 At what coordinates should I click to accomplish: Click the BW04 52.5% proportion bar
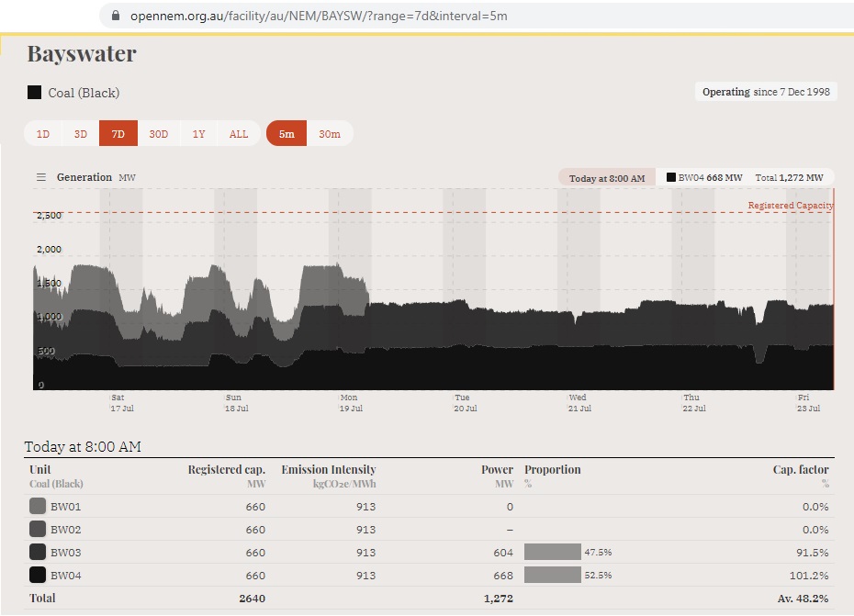552,575
